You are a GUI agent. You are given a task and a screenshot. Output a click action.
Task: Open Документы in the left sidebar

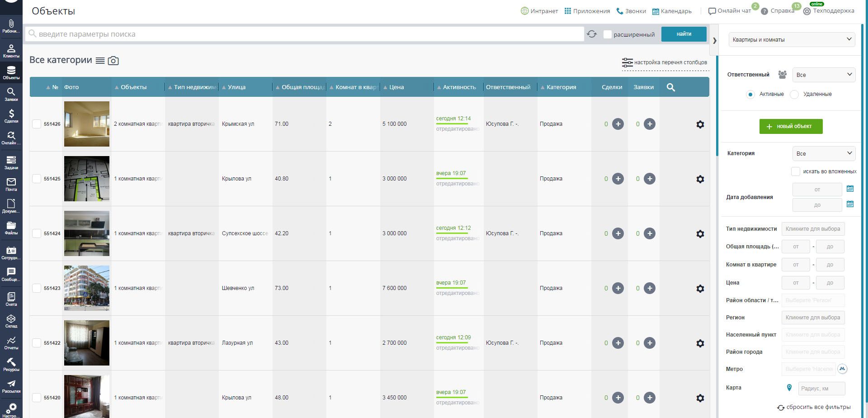pyautogui.click(x=11, y=206)
